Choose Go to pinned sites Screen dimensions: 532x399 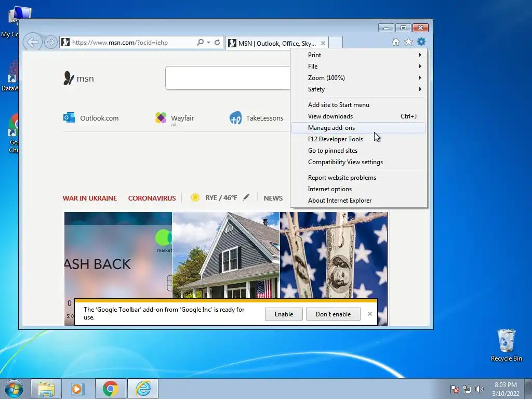click(x=358, y=151)
